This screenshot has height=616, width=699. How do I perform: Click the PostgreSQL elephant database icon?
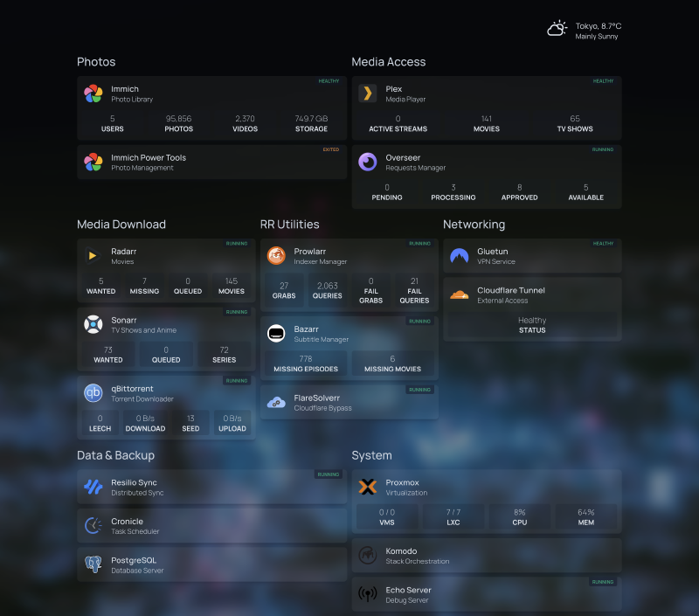pyautogui.click(x=93, y=566)
